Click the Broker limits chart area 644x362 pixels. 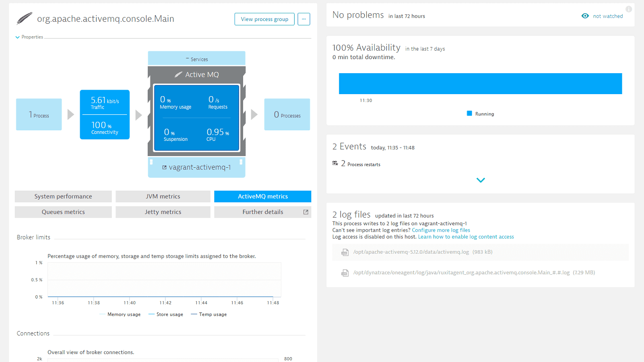164,280
